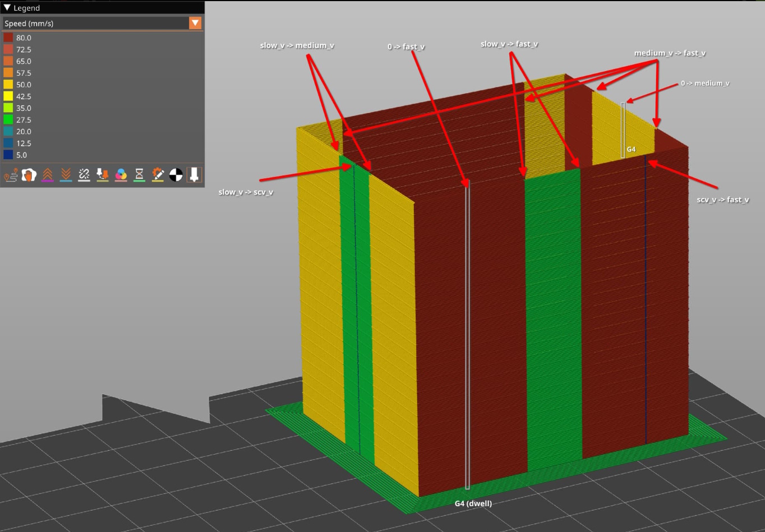
Task: Select the 72.5 legend value
Action: [x=24, y=49]
